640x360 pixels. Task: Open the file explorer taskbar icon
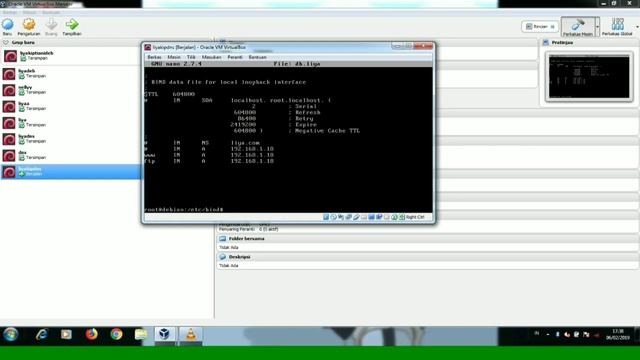(141, 335)
